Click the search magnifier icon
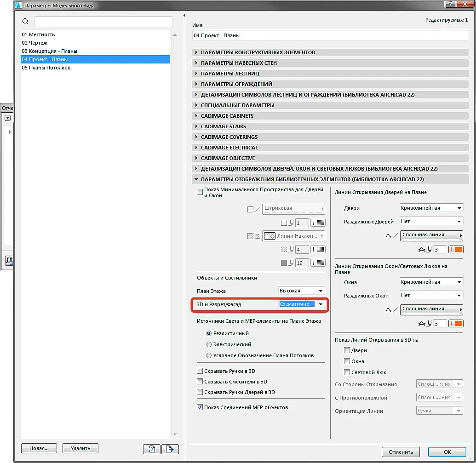Image resolution: width=476 pixels, height=463 pixels. (25, 21)
